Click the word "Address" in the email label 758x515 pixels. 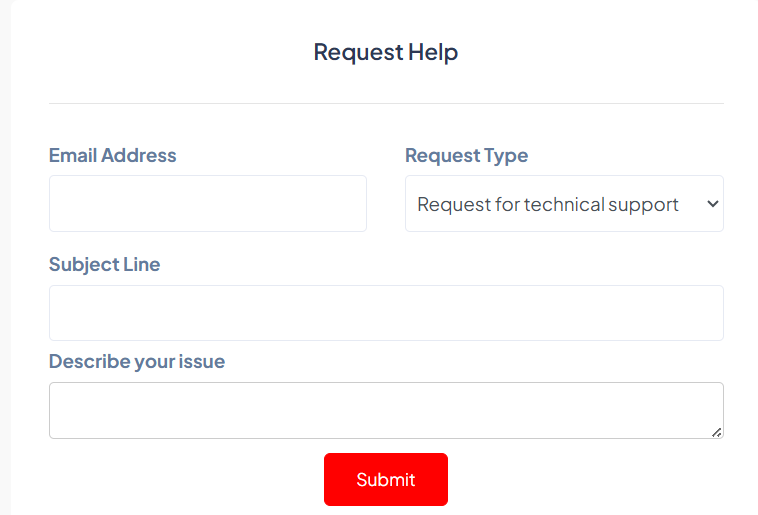tap(139, 156)
